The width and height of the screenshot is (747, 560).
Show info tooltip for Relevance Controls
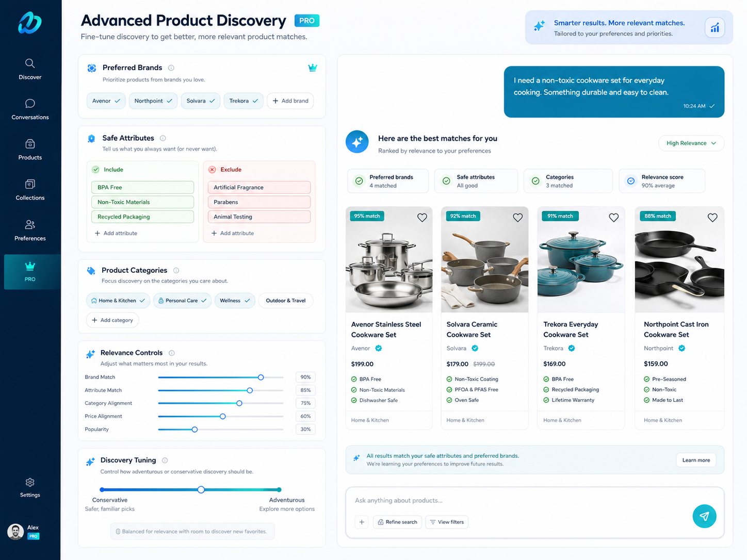tap(172, 353)
